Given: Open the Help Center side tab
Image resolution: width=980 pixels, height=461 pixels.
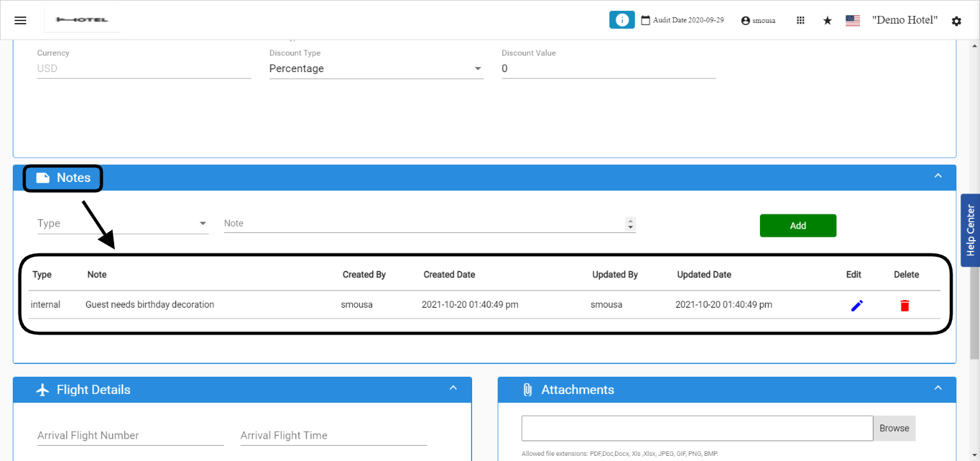Looking at the screenshot, I should pos(970,230).
